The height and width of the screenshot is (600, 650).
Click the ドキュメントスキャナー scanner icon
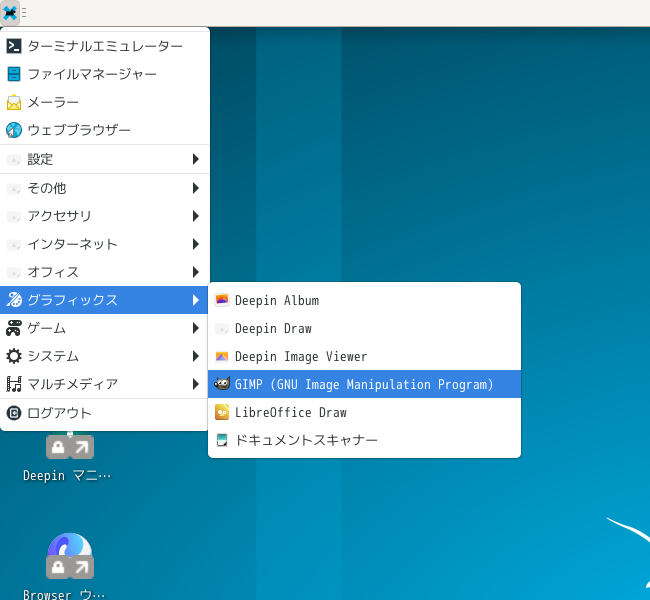[x=222, y=440]
